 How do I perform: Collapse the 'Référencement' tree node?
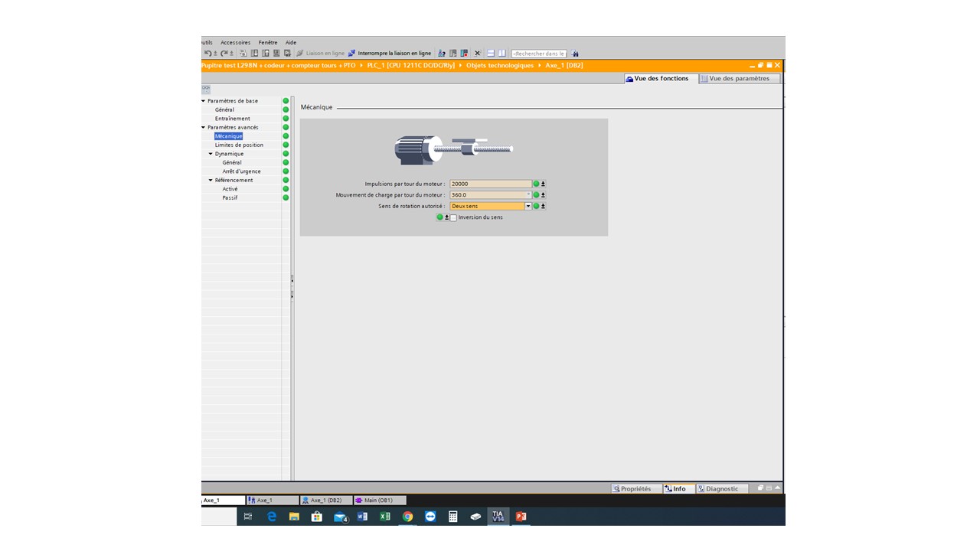[x=211, y=181]
